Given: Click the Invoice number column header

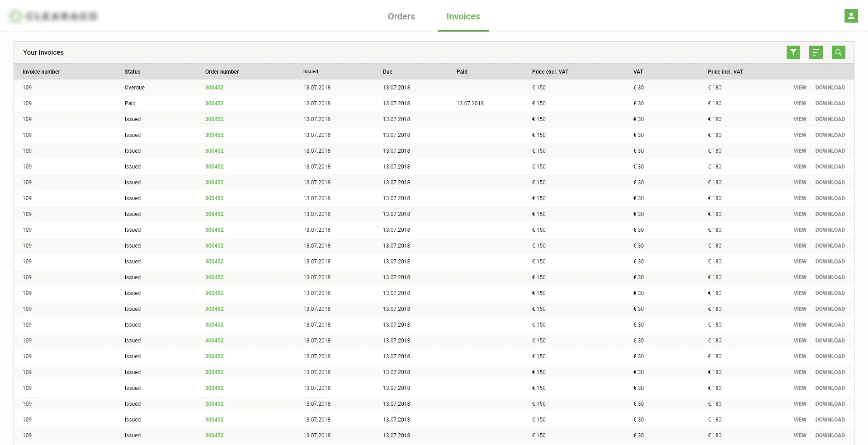Looking at the screenshot, I should click(41, 72).
